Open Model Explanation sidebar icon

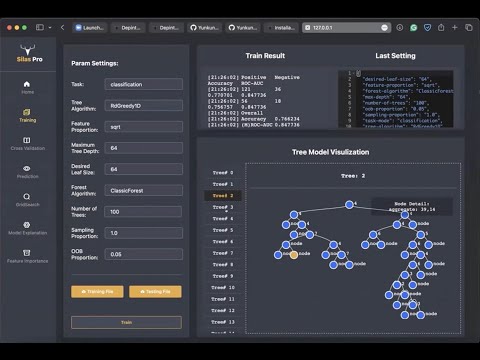27,225
